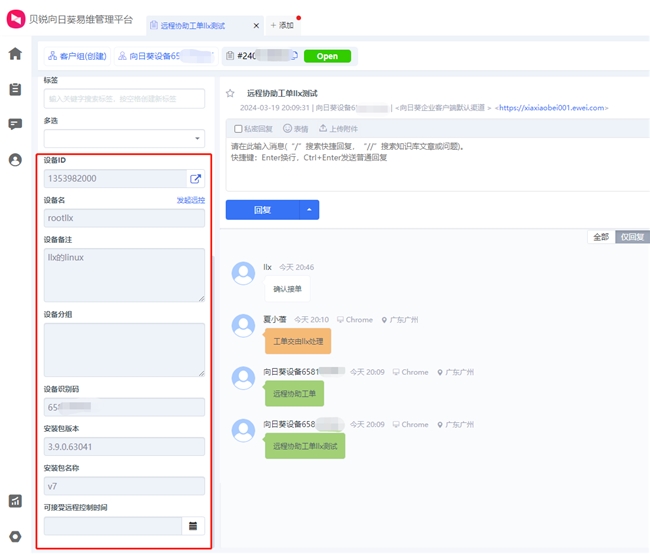Click the 上传附件 upload button
Image resolution: width=650 pixels, height=554 pixels.
coord(338,129)
